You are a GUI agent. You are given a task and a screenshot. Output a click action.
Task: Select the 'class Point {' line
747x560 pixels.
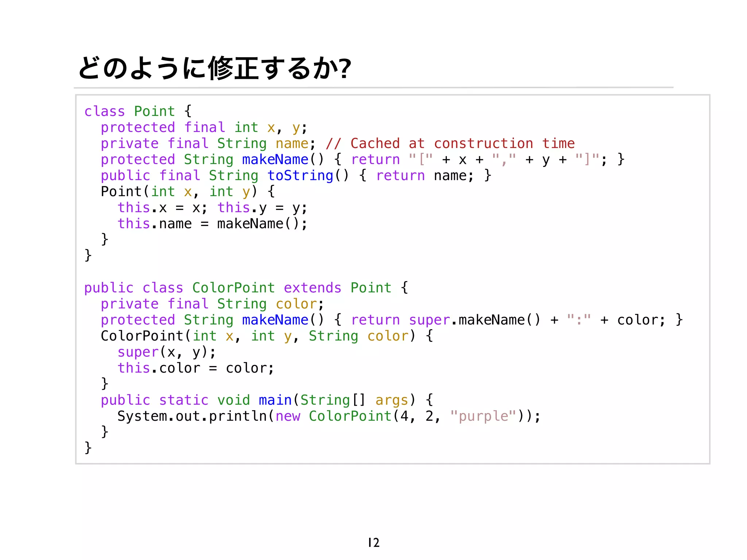point(138,111)
